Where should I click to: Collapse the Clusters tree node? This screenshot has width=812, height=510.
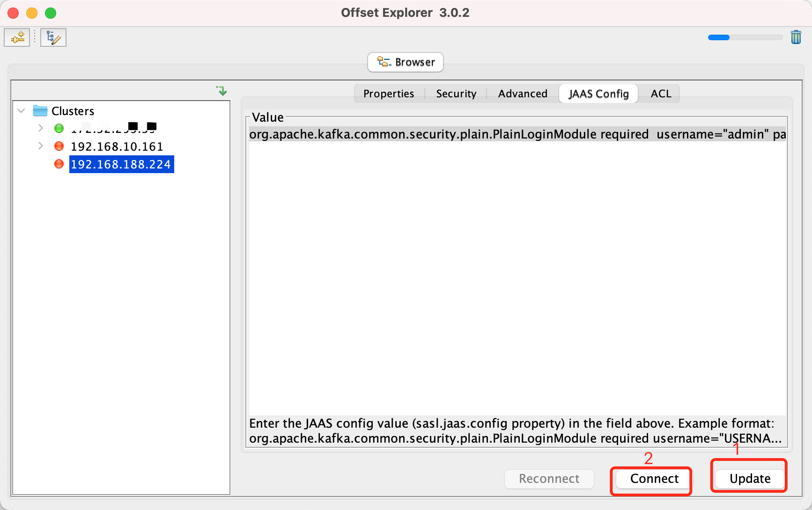click(x=21, y=111)
